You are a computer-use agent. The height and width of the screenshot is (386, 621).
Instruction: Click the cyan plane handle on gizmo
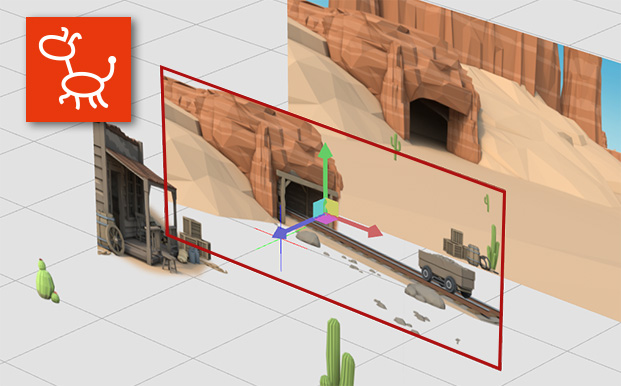(320, 208)
